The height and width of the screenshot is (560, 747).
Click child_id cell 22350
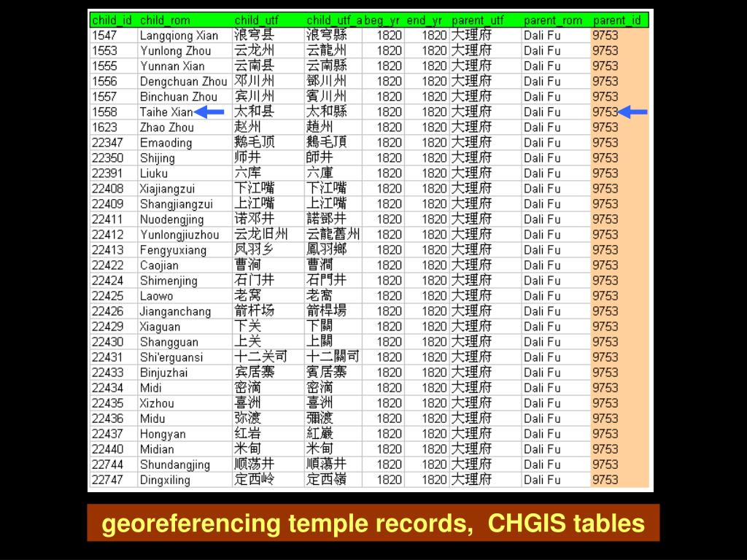(113, 158)
